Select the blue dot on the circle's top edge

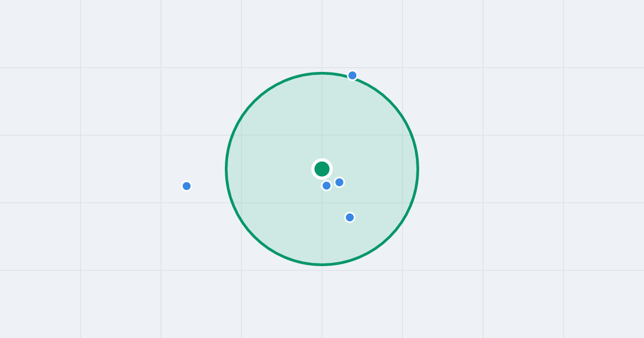pos(352,76)
